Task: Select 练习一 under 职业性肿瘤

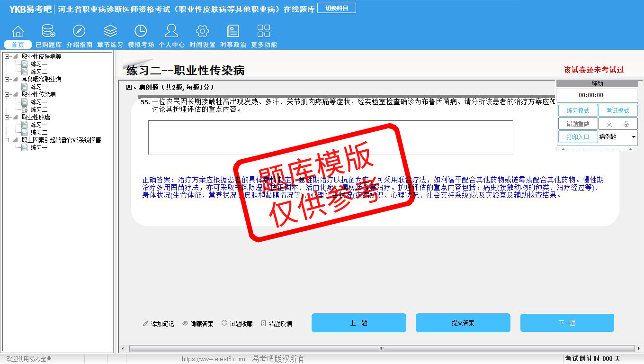Action: (39, 125)
